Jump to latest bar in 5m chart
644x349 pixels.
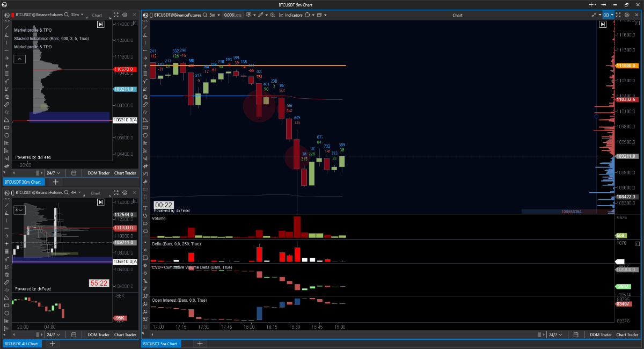[603, 24]
